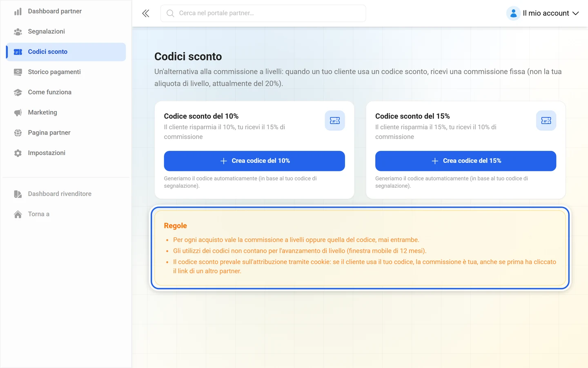Click the Marketing megaphone icon
Image resolution: width=588 pixels, height=368 pixels.
(x=18, y=112)
